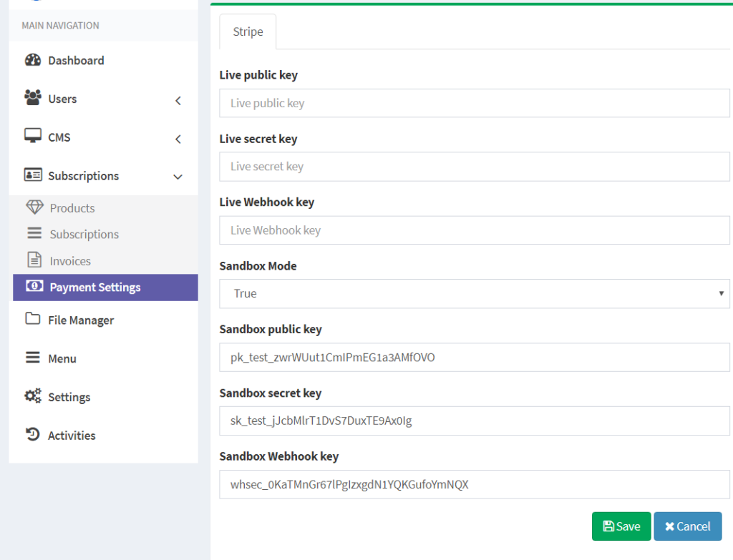The width and height of the screenshot is (733, 560).
Task: Collapse the Subscriptions submenu chevron
Action: pyautogui.click(x=178, y=177)
